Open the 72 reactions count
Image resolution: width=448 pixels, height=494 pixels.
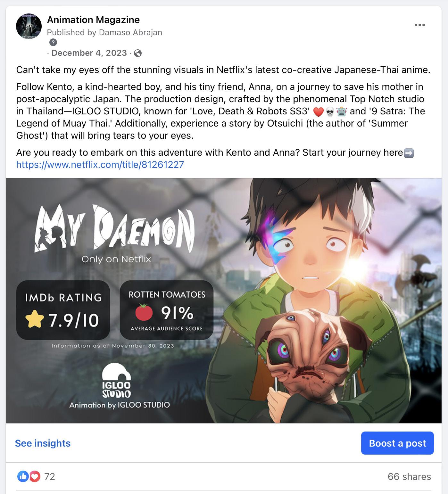pos(50,476)
